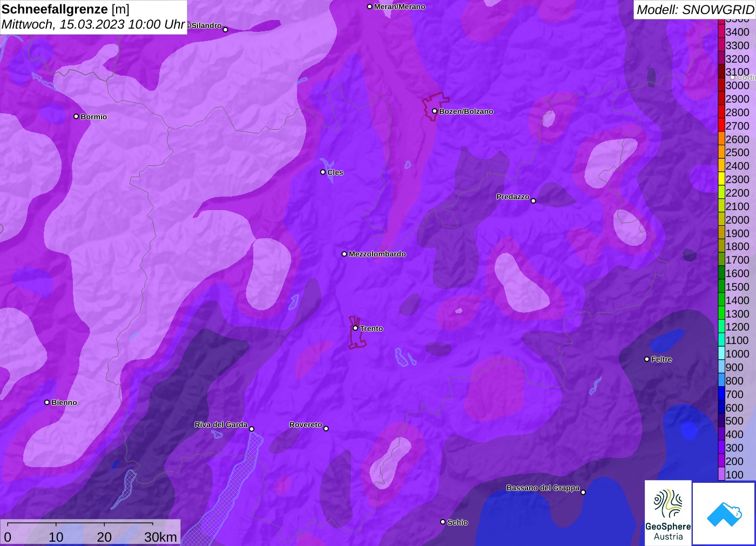
Task: Click the 1000 m cyan legend swatch
Action: 721,354
